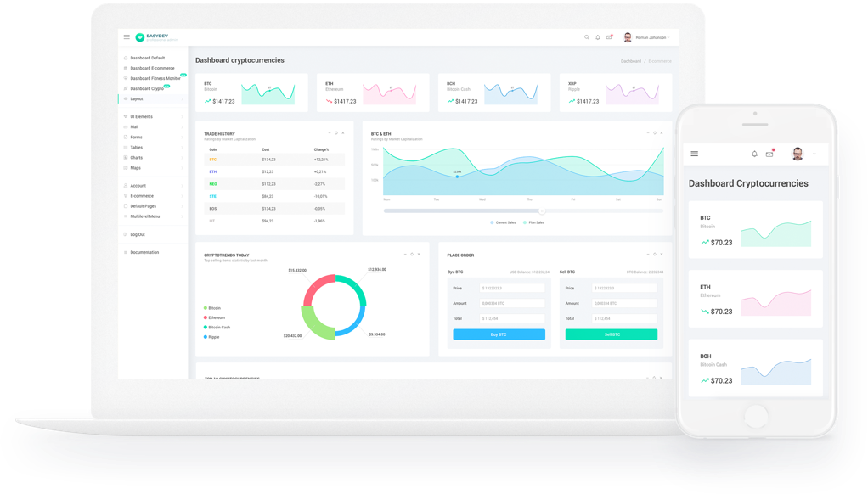Refresh the BTC & ETH chart panel
The width and height of the screenshot is (868, 494).
click(x=655, y=133)
